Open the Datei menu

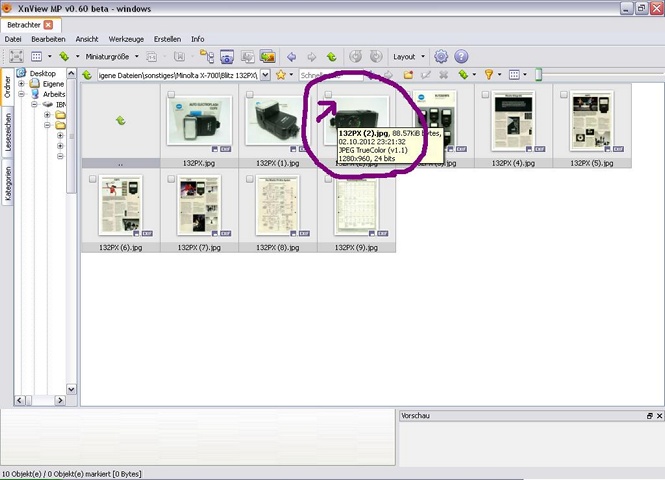pos(13,39)
